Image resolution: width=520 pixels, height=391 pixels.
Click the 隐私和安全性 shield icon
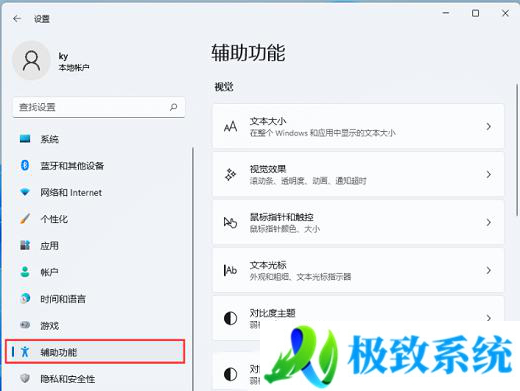pyautogui.click(x=25, y=378)
